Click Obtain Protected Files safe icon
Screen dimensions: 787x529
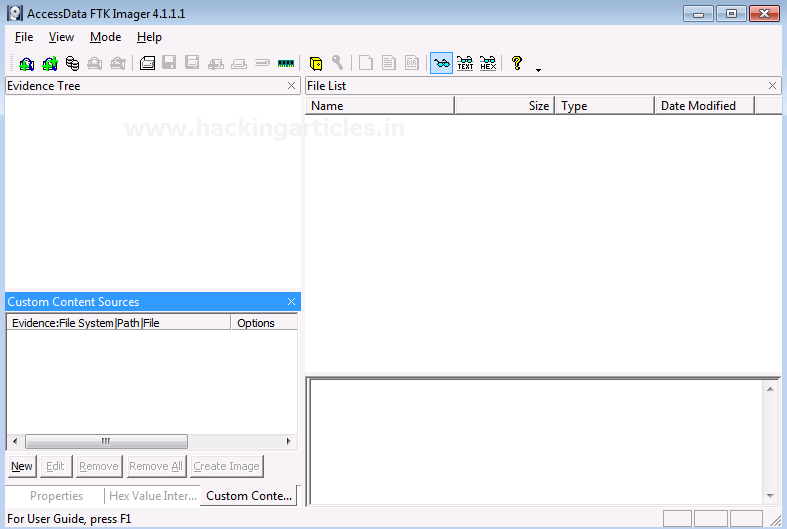[316, 63]
